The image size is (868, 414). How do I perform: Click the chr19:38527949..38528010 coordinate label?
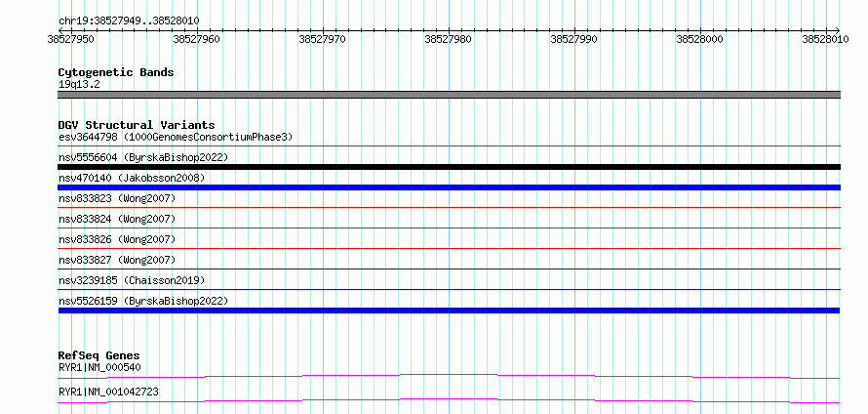click(129, 21)
